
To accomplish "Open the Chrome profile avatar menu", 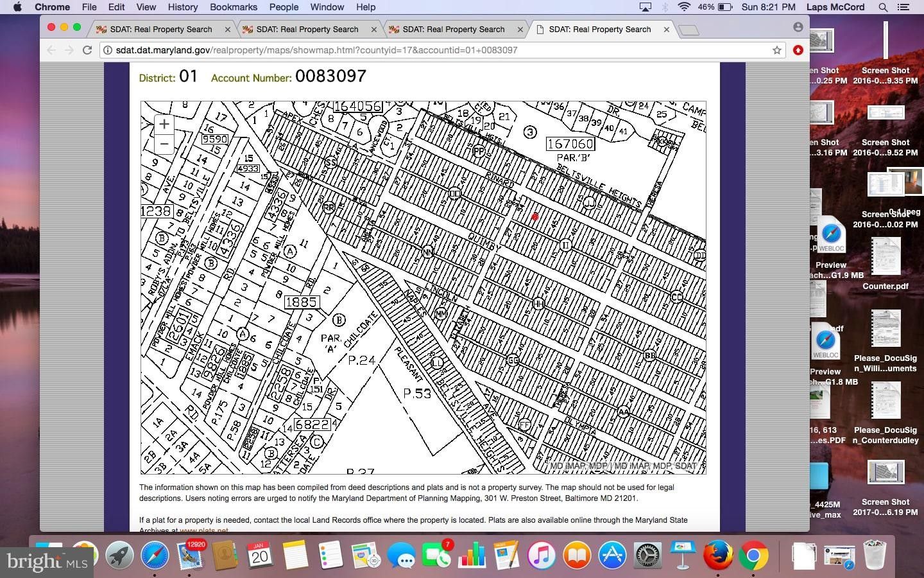I will [x=798, y=27].
